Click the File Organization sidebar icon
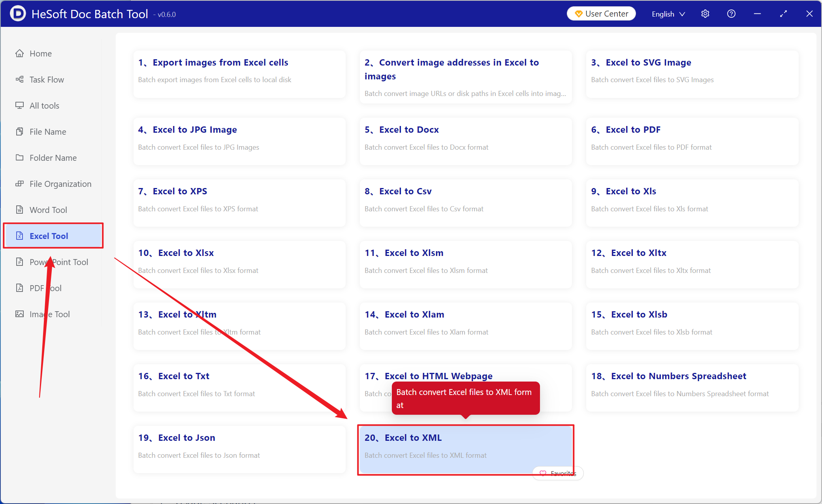The image size is (822, 504). [19, 184]
